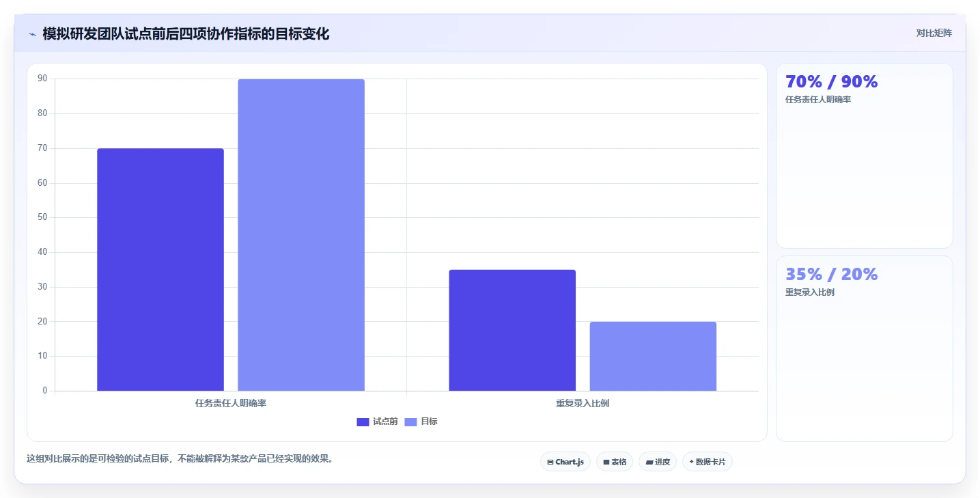Click 重复录入比例 label in the side card
980x498 pixels.
point(810,292)
